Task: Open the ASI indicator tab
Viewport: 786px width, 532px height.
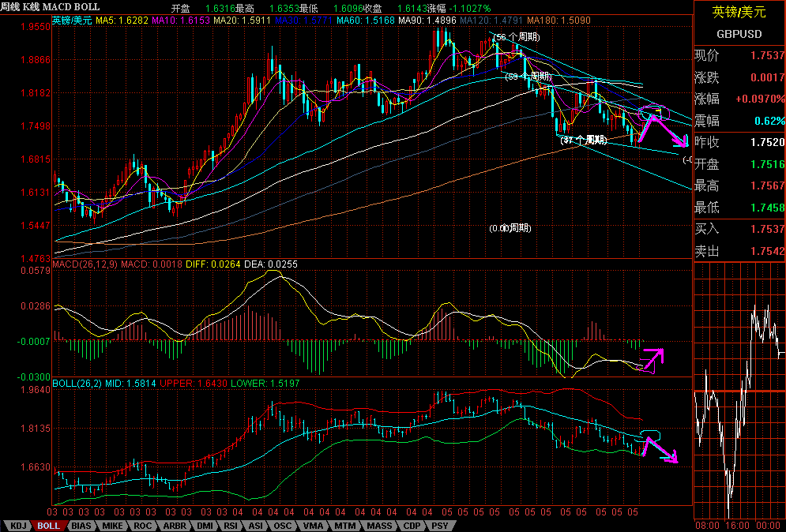Action: click(256, 526)
